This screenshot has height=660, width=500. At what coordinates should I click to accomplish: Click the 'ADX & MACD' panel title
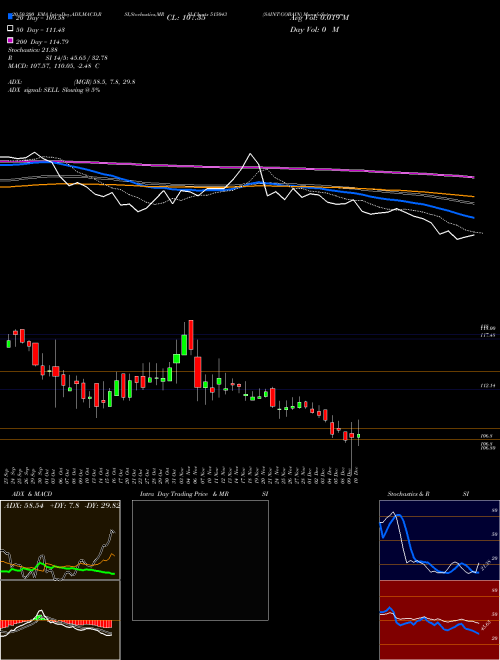pyautogui.click(x=32, y=494)
